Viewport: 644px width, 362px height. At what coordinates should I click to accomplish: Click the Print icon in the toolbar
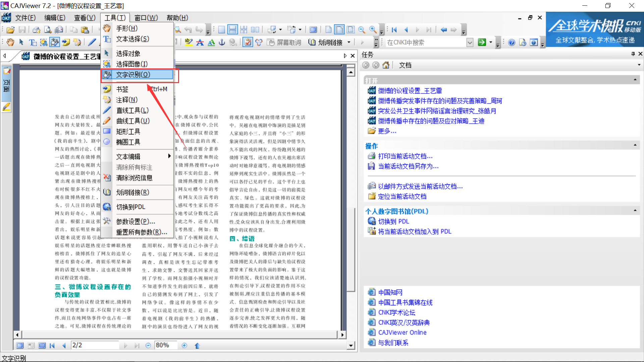(x=36, y=29)
